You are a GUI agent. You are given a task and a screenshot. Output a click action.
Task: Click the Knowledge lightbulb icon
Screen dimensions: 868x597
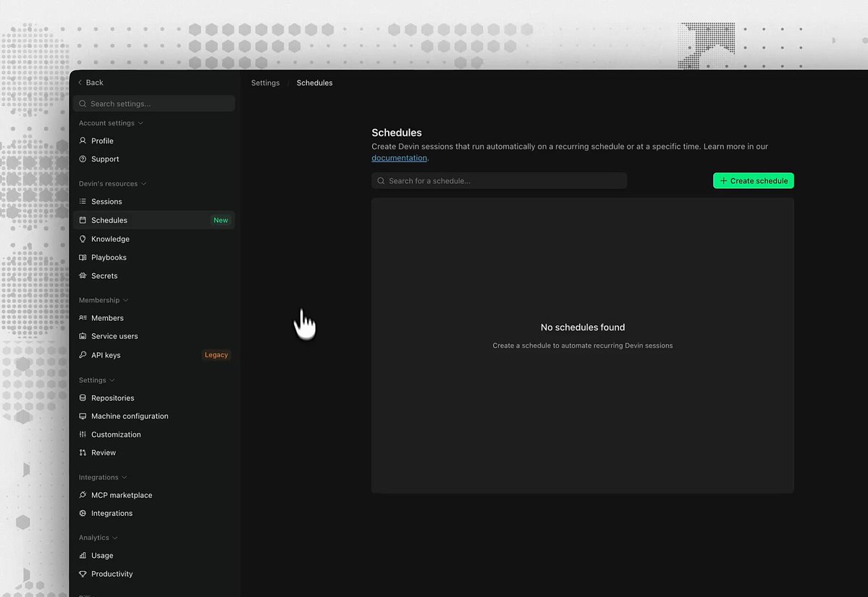pyautogui.click(x=83, y=239)
